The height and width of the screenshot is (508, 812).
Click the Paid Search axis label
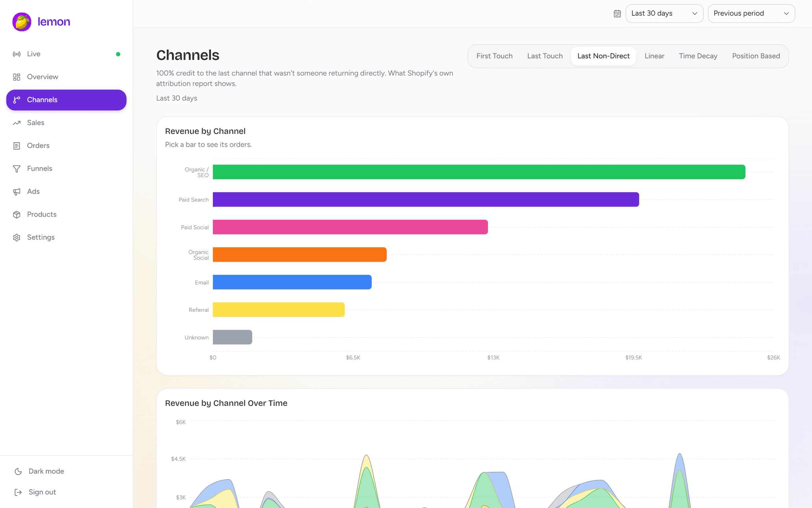pos(194,200)
